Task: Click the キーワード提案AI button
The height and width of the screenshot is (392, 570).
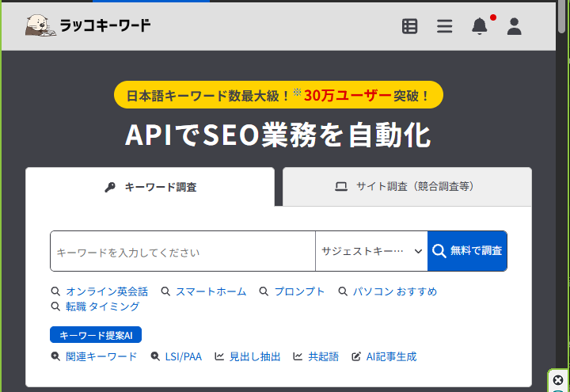Action: pyautogui.click(x=96, y=335)
